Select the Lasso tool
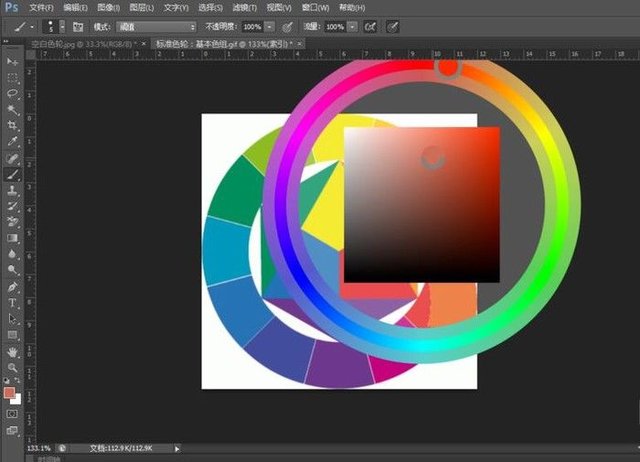640x462 pixels. [x=12, y=93]
